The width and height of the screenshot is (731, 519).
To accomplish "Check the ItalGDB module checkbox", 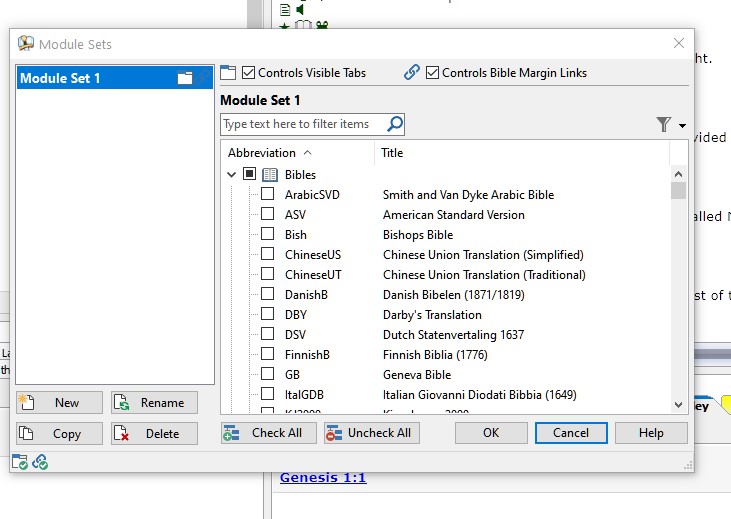I will click(x=267, y=394).
